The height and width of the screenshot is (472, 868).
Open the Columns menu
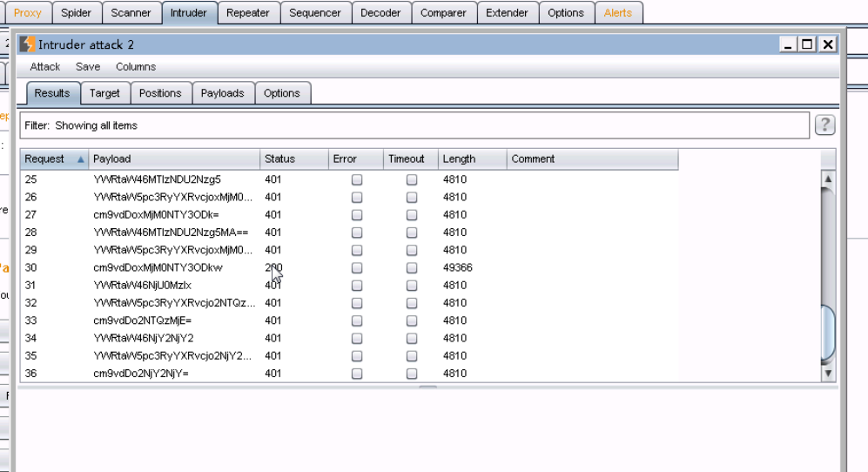[x=136, y=66]
